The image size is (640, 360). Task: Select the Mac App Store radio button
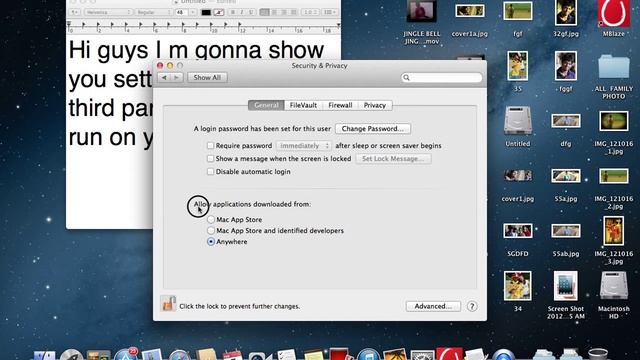211,219
